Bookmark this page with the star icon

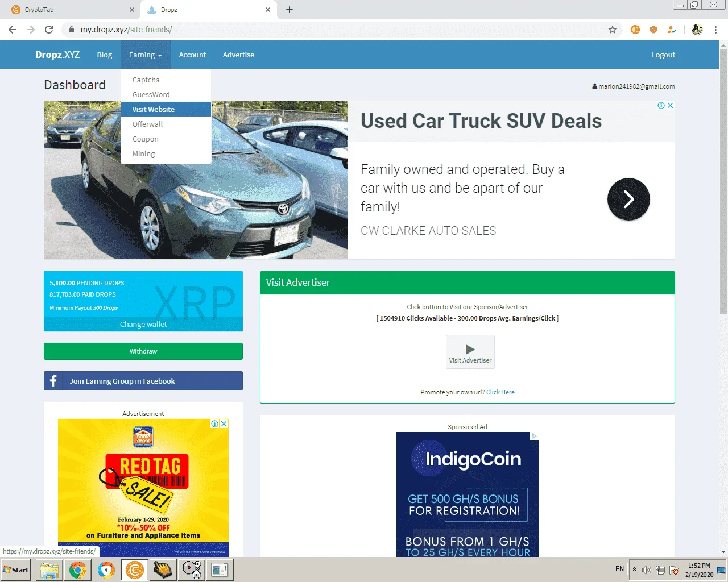(x=613, y=30)
